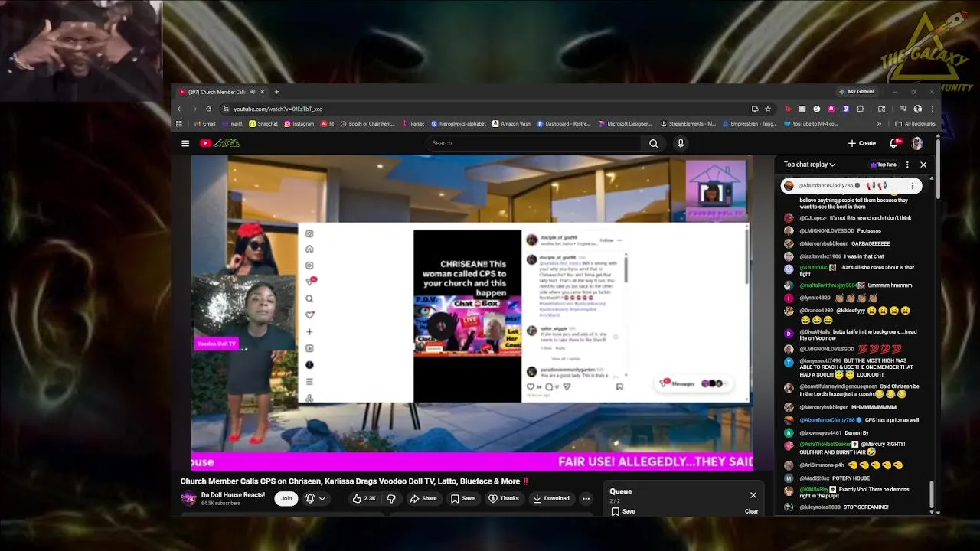Share the video

point(423,499)
